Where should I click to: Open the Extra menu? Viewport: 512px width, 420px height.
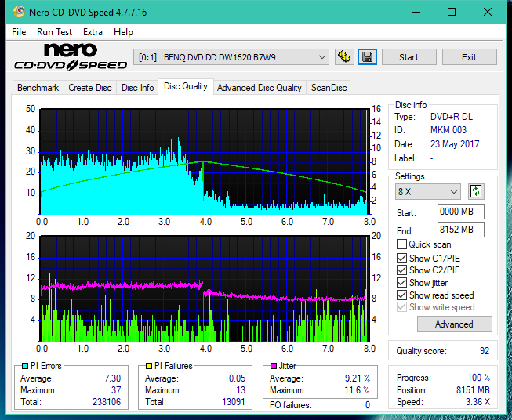93,32
